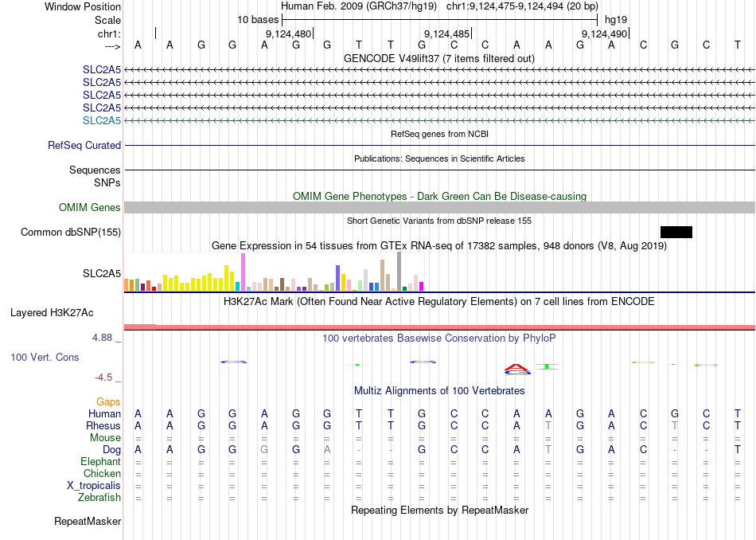This screenshot has width=756, height=540.
Task: Click the -4.5 PhyloP lower scale value
Action: [103, 378]
